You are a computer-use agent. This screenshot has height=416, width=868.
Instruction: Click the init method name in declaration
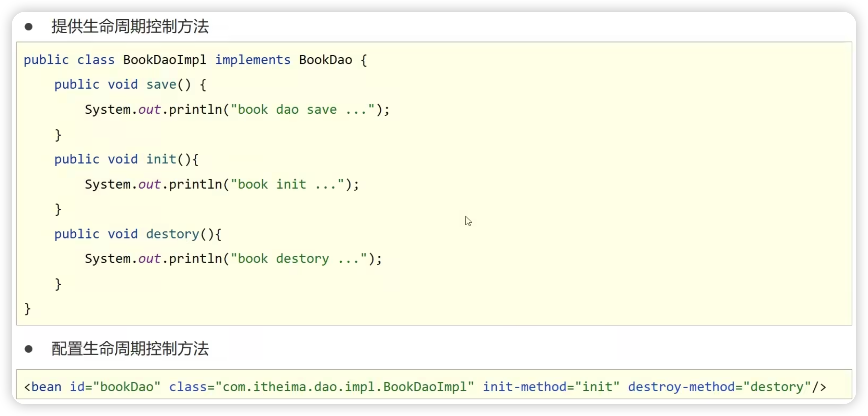(161, 159)
